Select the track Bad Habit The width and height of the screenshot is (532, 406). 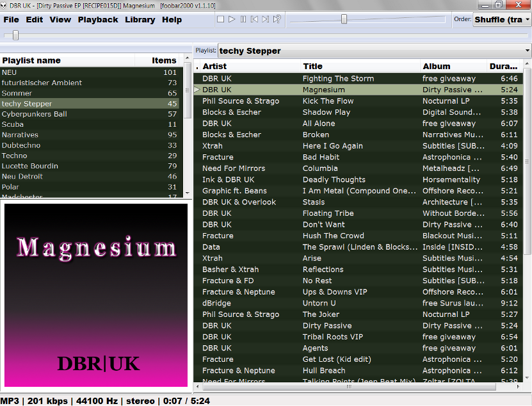coord(358,157)
